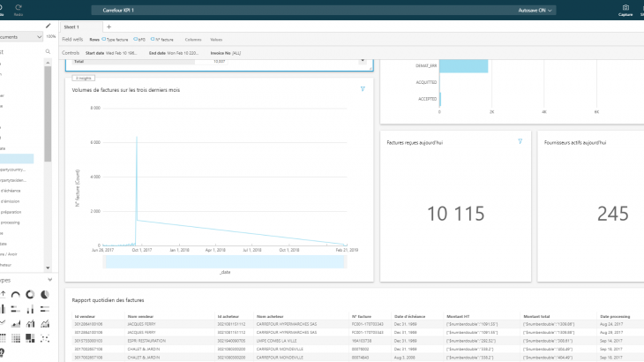Click the N° facture field pill in Rows
This screenshot has height=362, width=644.
coord(161,40)
